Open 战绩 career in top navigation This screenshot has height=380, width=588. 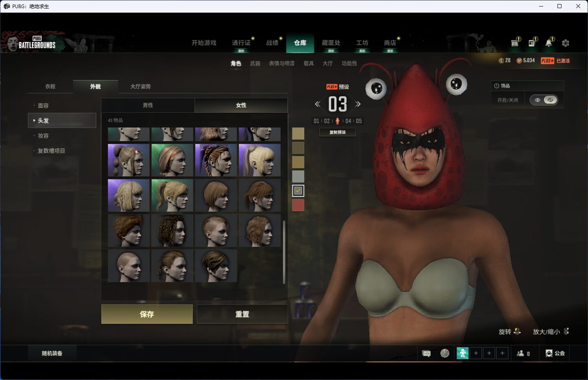point(272,43)
